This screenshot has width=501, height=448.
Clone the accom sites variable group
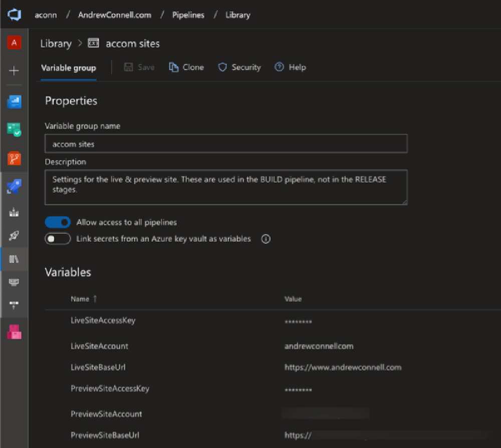(x=186, y=67)
